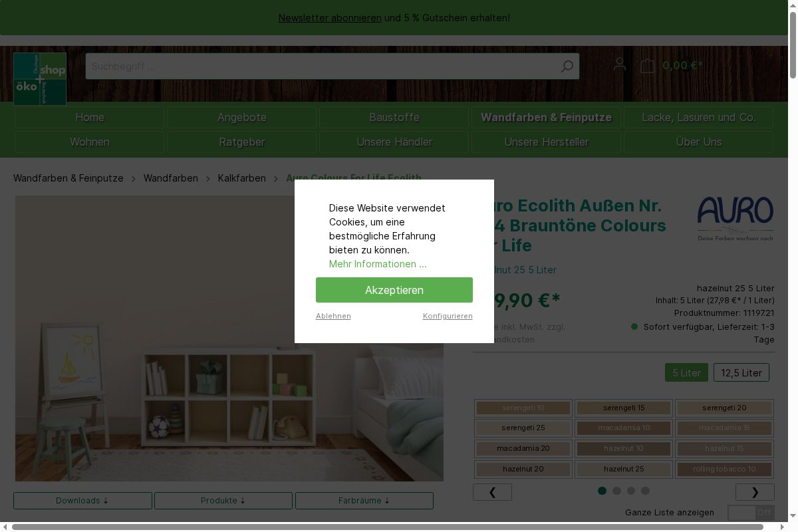Expand the Downloads section
Viewport: 798px width, 532px height.
tap(82, 501)
